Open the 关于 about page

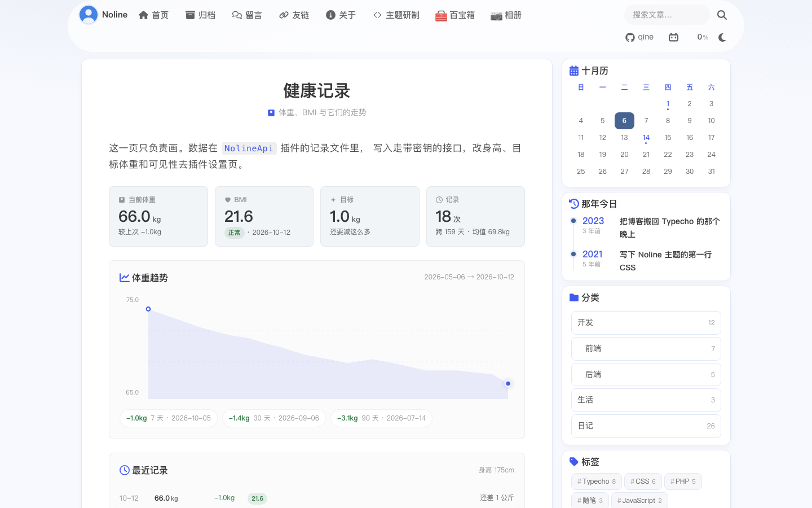(341, 15)
